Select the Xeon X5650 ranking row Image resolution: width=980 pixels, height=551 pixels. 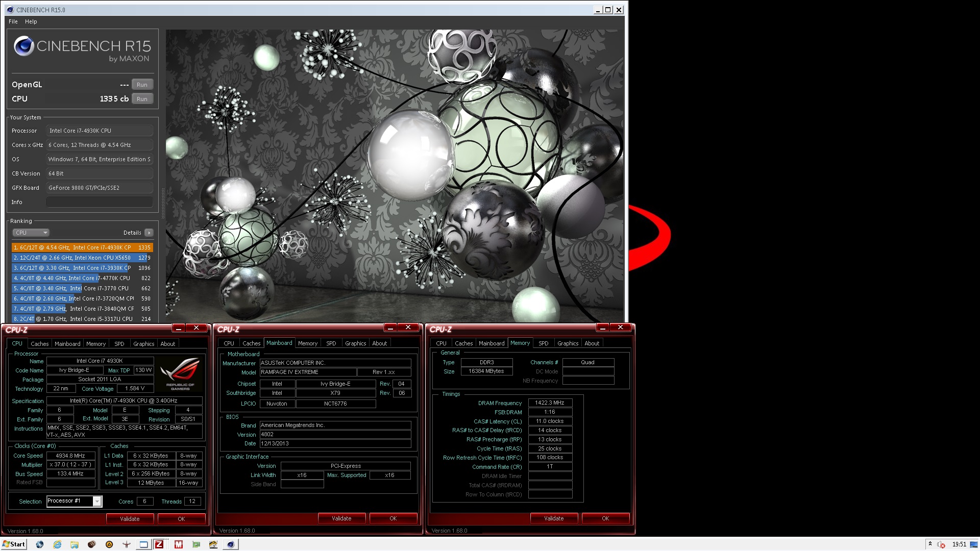coord(82,258)
